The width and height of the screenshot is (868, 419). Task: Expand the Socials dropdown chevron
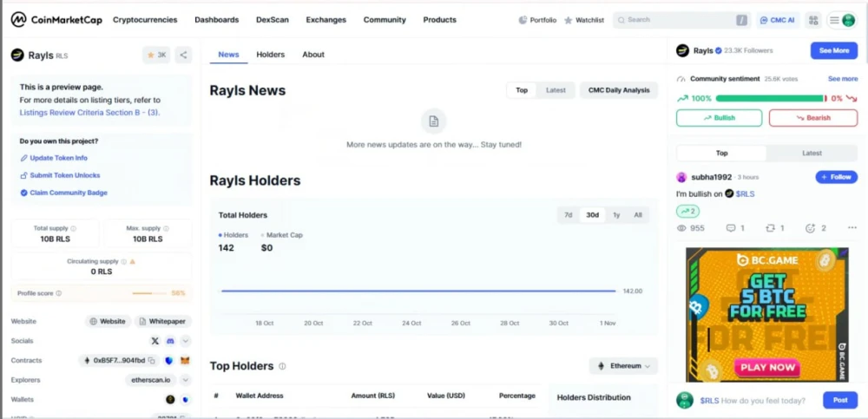click(x=185, y=341)
